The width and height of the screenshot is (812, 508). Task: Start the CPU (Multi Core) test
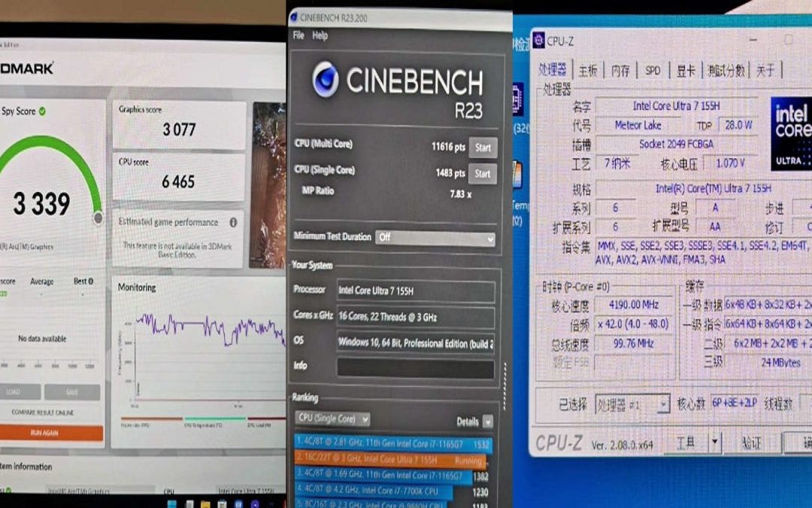point(483,148)
